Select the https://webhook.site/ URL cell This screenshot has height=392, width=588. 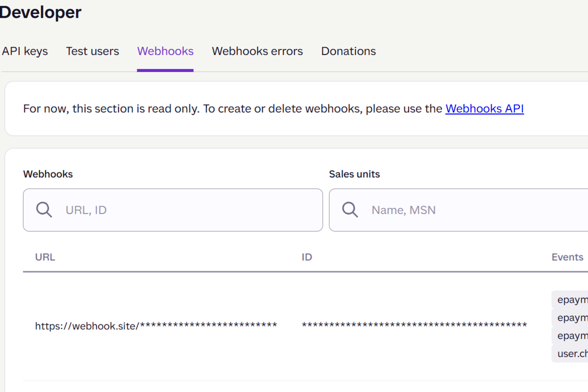[156, 326]
